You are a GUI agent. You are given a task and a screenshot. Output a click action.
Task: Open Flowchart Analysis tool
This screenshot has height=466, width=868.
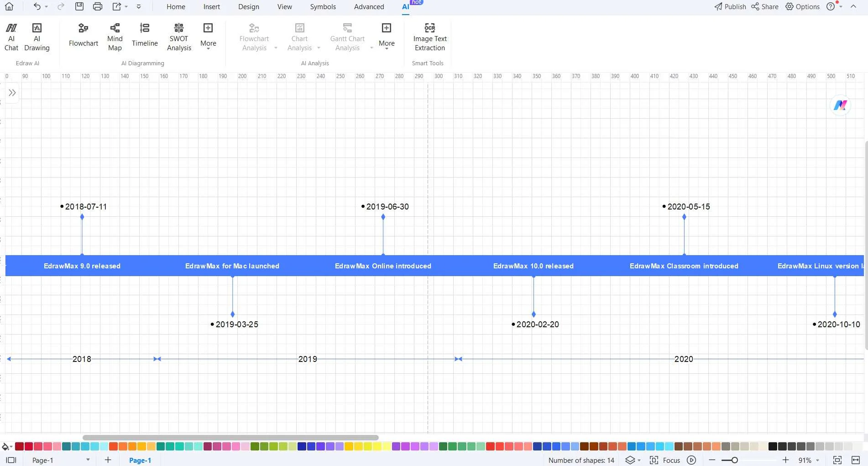tap(254, 37)
